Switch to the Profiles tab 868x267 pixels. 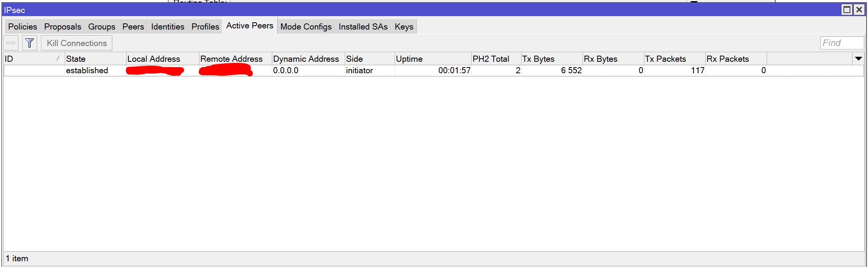pyautogui.click(x=205, y=26)
